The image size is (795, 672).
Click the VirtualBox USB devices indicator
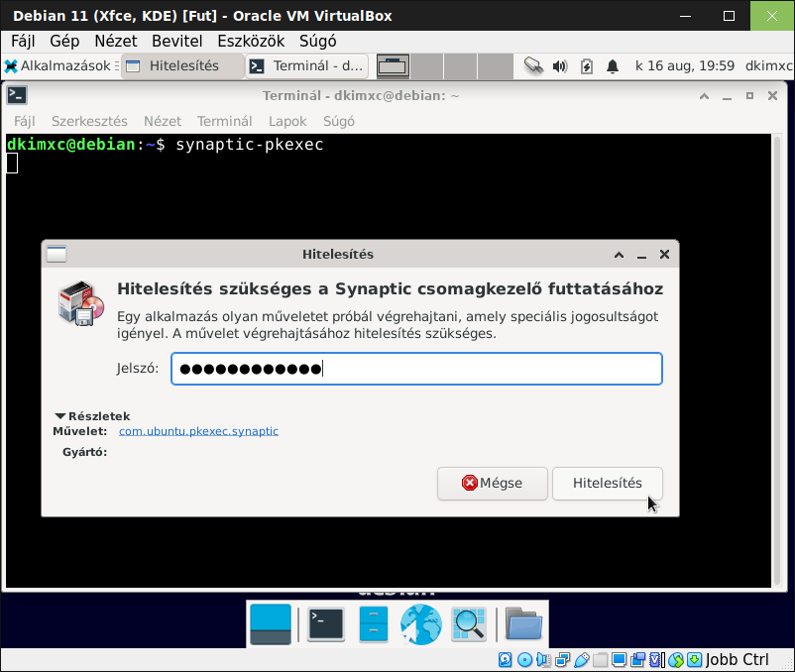[582, 659]
